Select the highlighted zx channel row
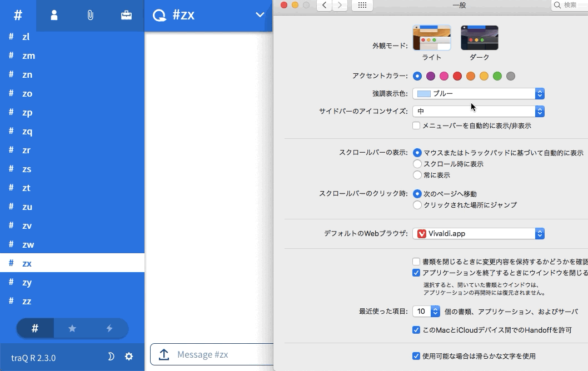 tap(72, 263)
